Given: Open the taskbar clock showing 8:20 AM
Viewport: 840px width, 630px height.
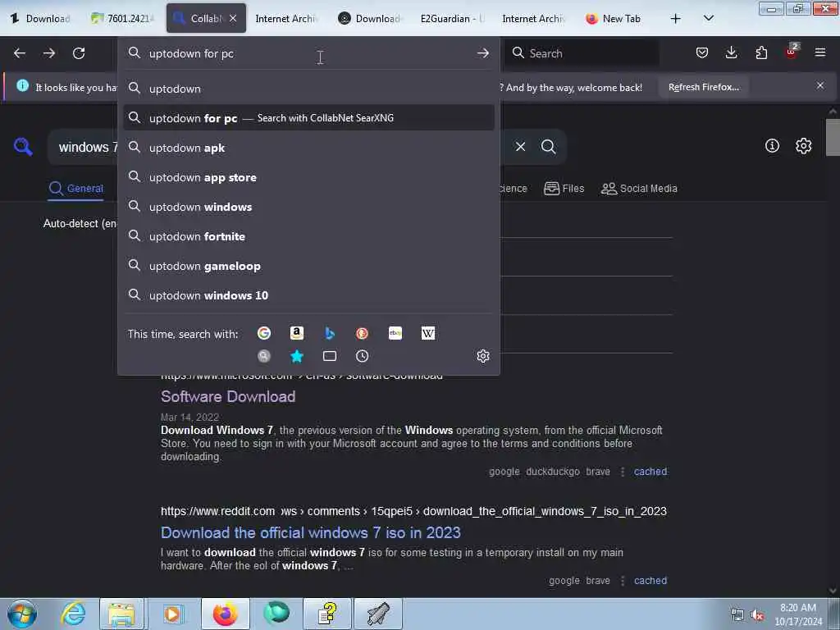Looking at the screenshot, I should coord(798,614).
